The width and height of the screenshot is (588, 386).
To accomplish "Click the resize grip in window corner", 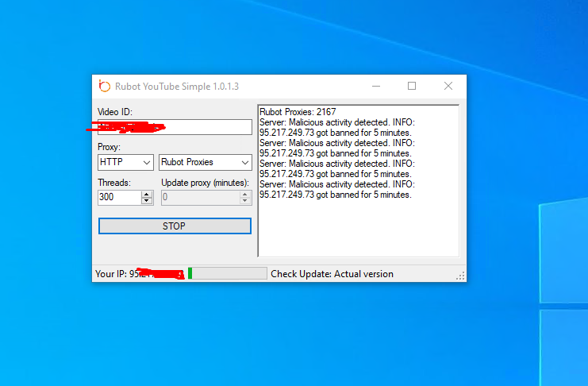I will [x=461, y=276].
